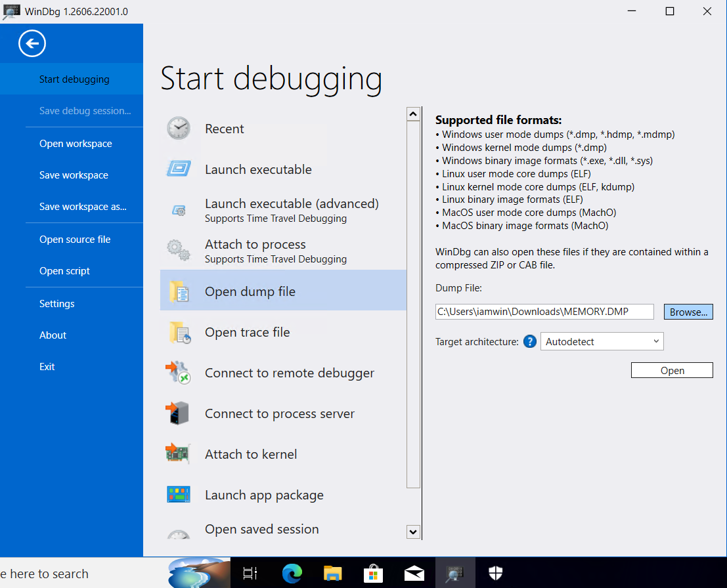This screenshot has height=588, width=727.
Task: Click the Connect to remote debugger icon
Action: [x=179, y=373]
